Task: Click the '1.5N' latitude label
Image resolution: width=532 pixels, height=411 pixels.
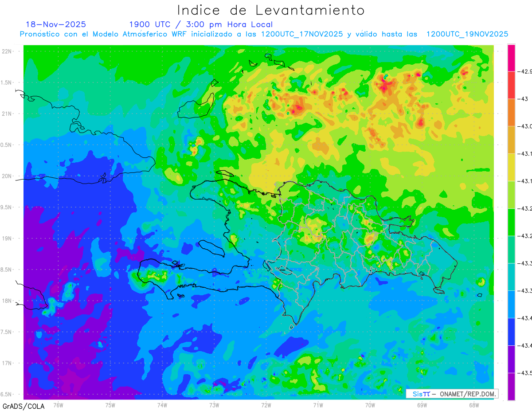Action: coord(7,82)
